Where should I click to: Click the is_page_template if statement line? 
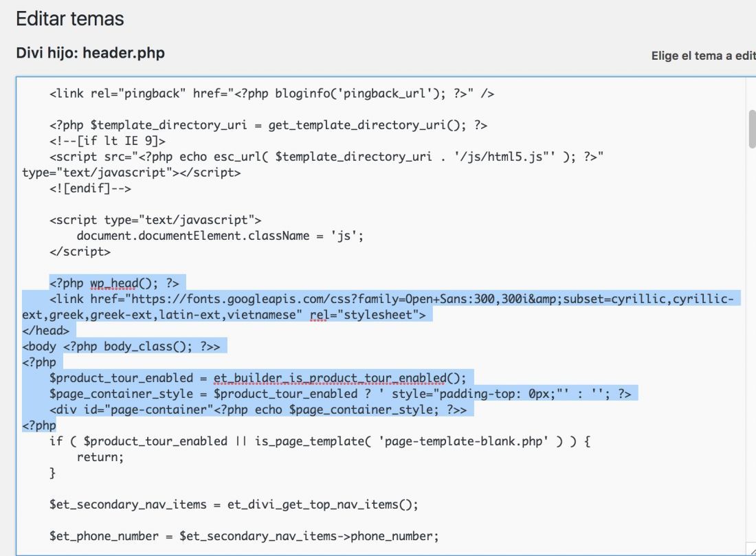coord(320,441)
